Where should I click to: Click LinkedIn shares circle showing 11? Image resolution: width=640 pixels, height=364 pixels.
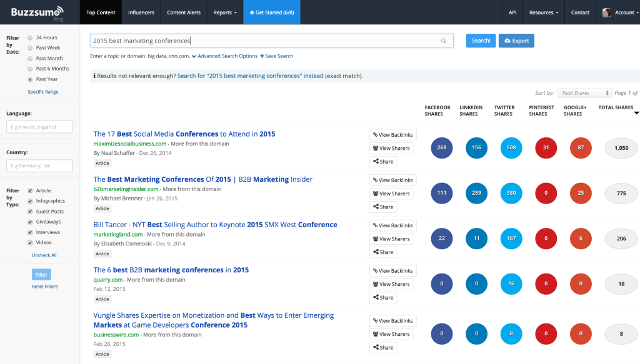click(x=476, y=238)
